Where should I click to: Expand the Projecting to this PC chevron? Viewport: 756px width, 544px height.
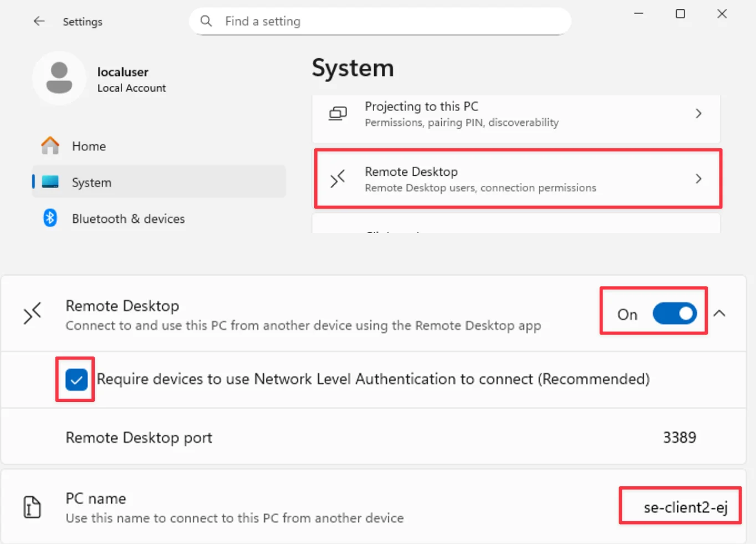tap(698, 113)
